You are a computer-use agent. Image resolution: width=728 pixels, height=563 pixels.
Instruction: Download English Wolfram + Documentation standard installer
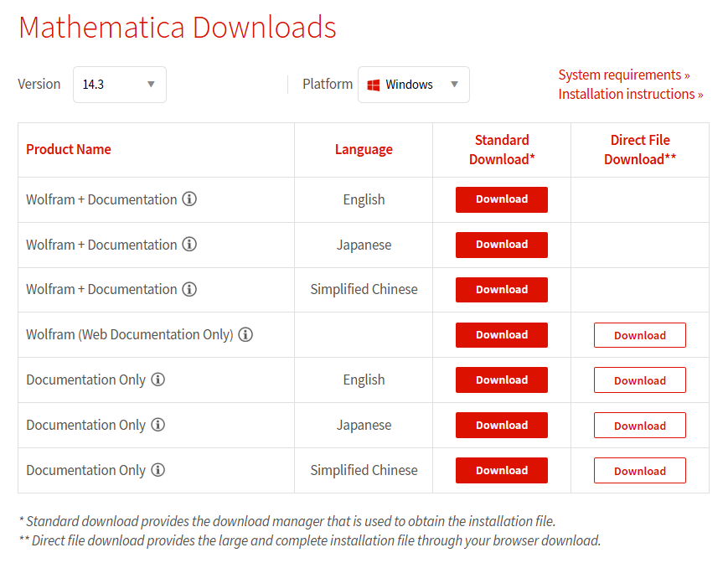[x=502, y=199]
